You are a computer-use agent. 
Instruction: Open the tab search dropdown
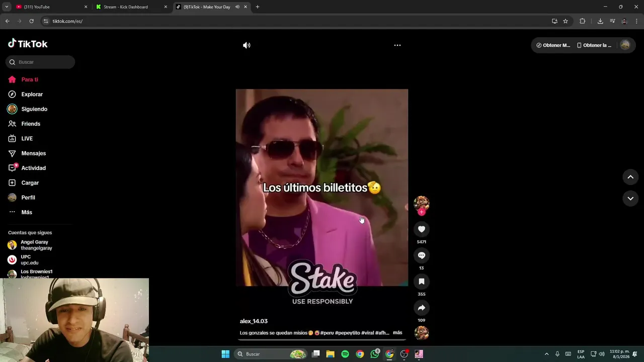7,7
